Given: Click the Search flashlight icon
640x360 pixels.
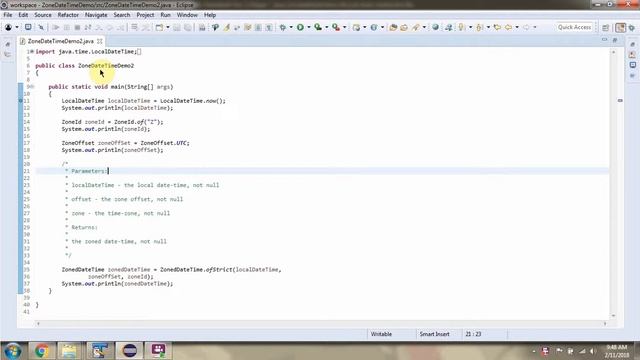Looking at the screenshot, I should coord(416,27).
